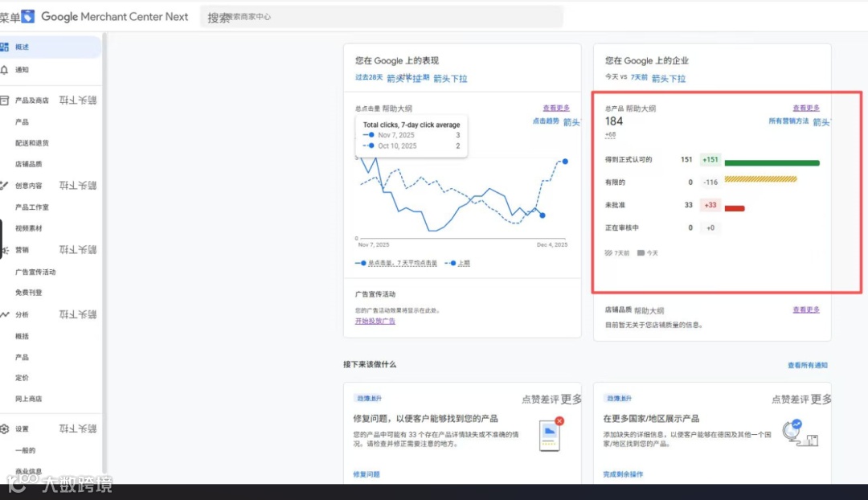Screen dimensions: 868x500
Task: Click 查看更多 link for 店铺品质
Action: point(806,309)
